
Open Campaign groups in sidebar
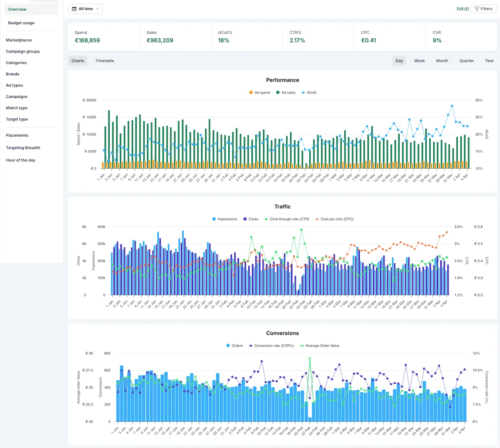tap(23, 51)
